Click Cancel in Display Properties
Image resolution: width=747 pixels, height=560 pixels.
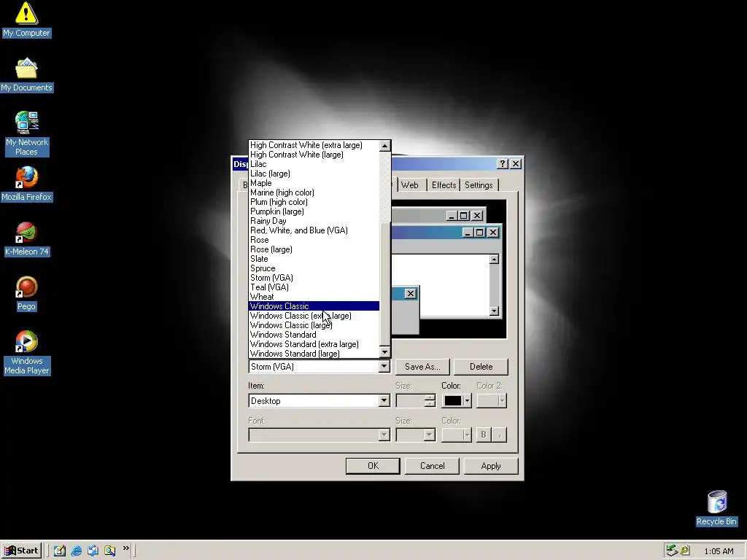[432, 466]
